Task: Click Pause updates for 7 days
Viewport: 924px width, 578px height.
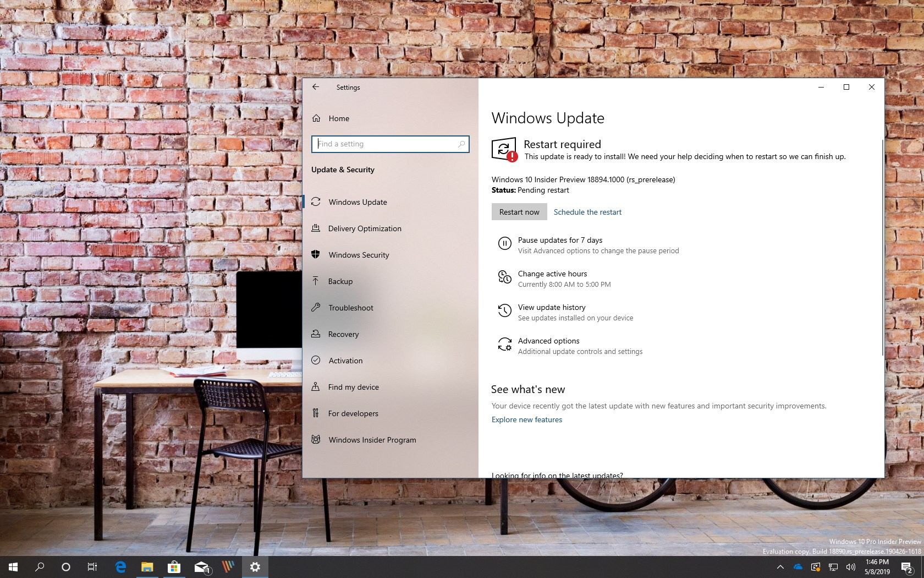Action: [x=560, y=240]
